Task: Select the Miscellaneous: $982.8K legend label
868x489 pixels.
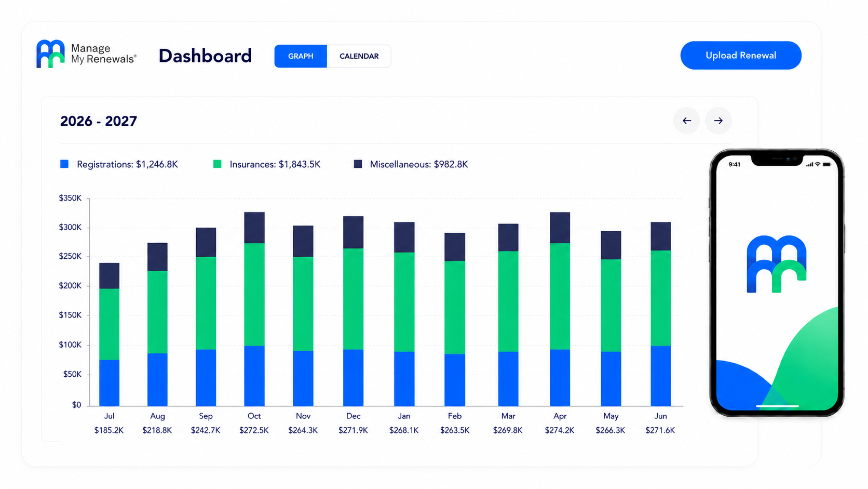Action: pyautogui.click(x=419, y=164)
